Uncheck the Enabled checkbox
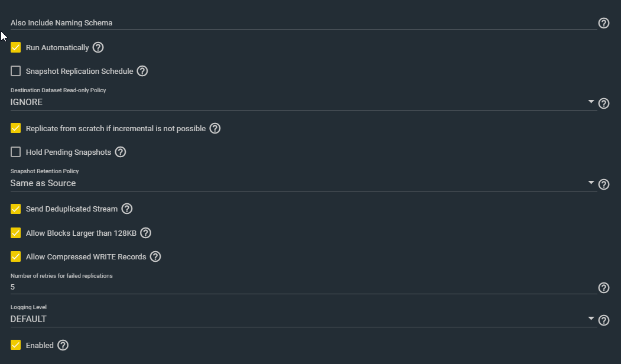The height and width of the screenshot is (364, 621). tap(15, 345)
